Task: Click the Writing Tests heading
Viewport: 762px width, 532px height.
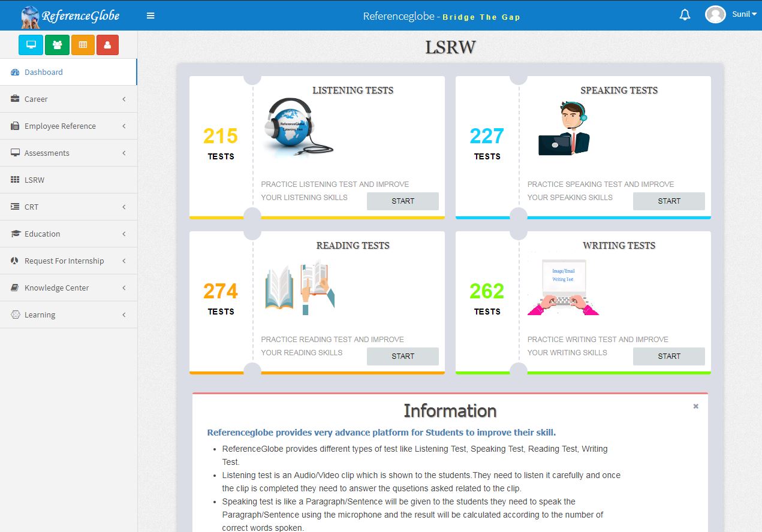Action: coord(619,246)
